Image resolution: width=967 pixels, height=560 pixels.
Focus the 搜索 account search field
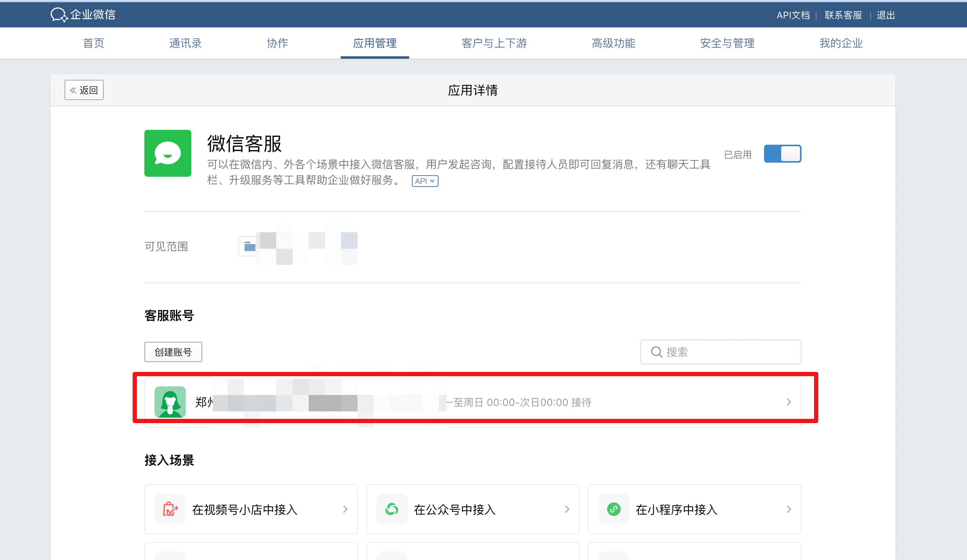[728, 352]
